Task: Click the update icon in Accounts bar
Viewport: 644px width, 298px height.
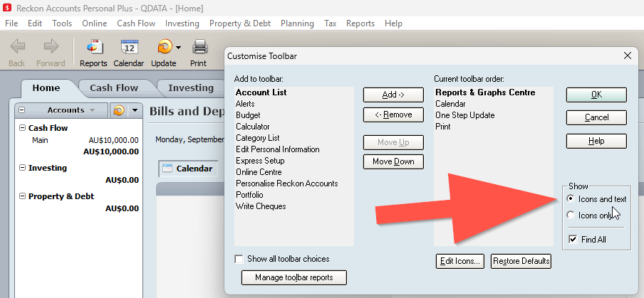Action: (x=119, y=110)
